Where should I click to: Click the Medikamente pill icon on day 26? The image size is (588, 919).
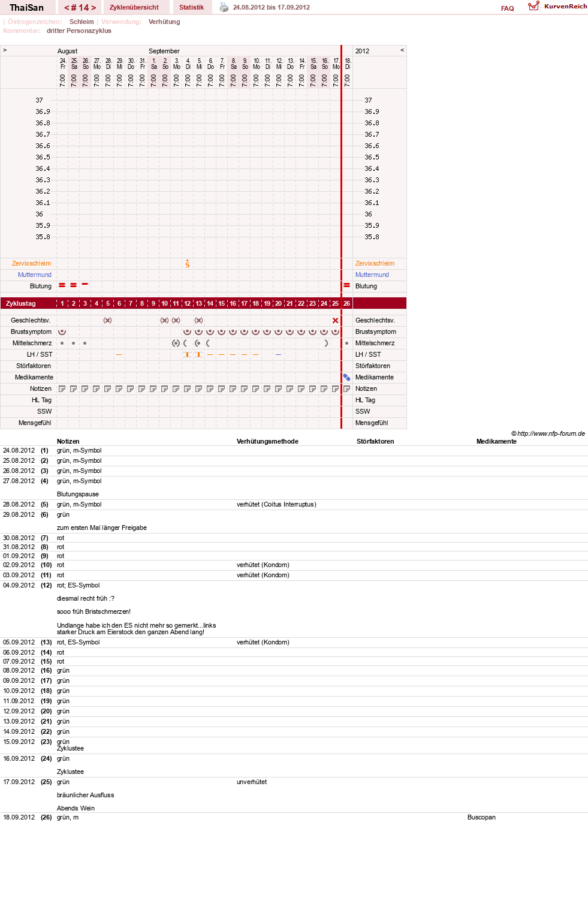347,377
